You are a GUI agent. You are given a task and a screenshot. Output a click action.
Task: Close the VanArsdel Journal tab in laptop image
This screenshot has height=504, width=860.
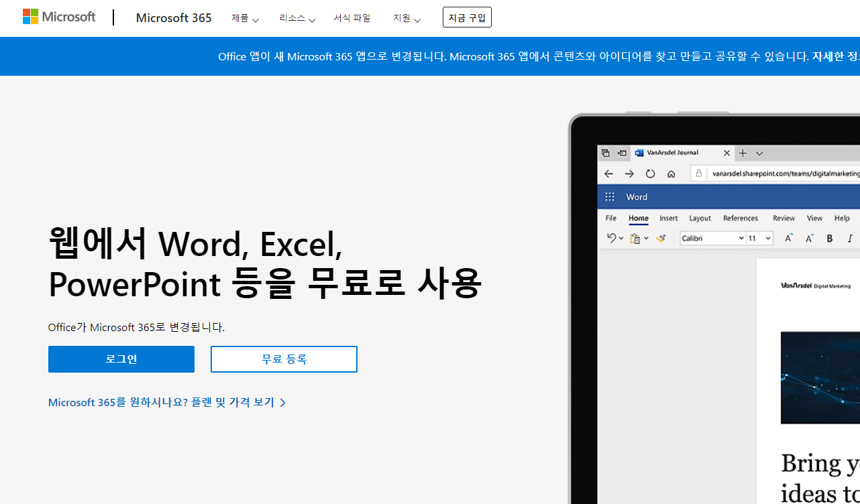click(x=727, y=153)
